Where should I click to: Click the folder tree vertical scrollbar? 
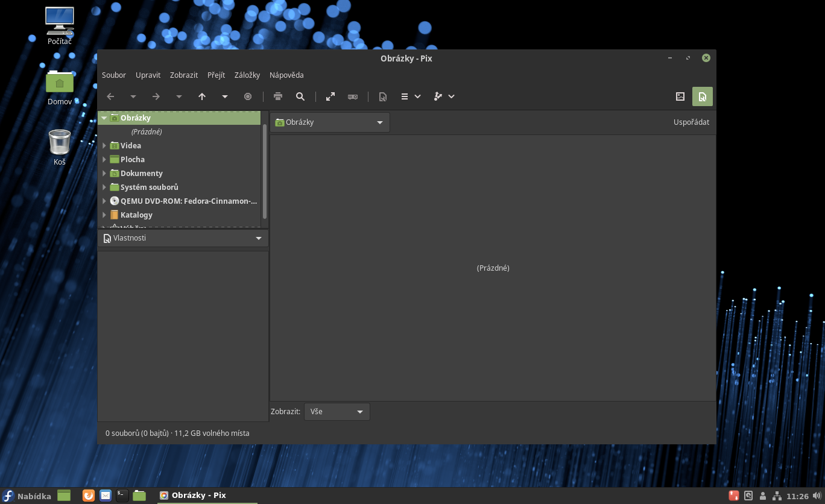point(265,172)
